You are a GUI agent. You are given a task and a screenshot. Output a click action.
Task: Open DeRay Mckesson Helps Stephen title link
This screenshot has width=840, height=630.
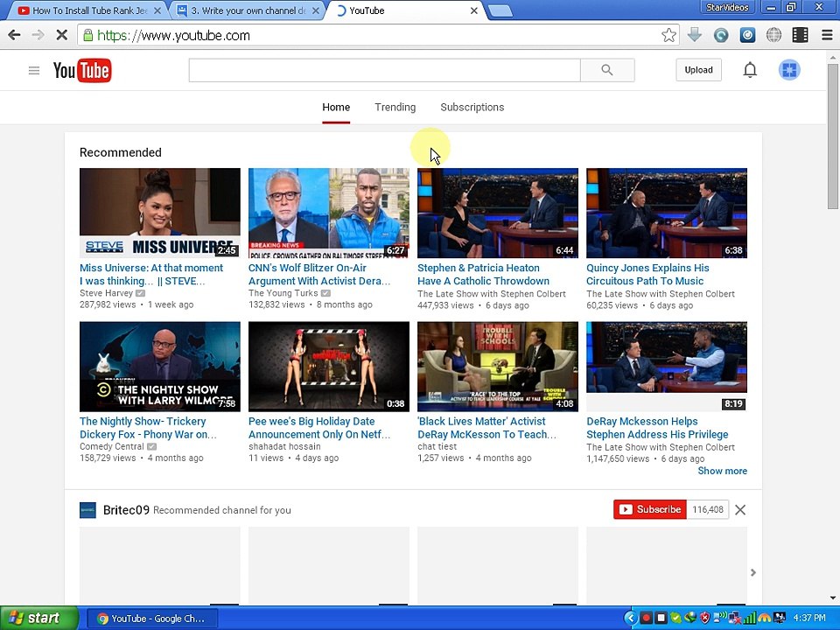pyautogui.click(x=657, y=428)
